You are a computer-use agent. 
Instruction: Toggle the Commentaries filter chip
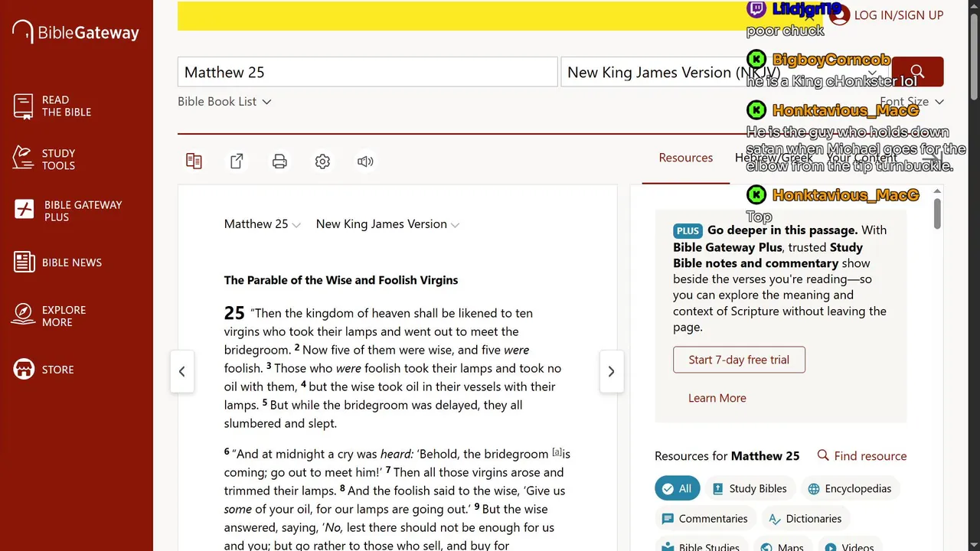coord(704,518)
